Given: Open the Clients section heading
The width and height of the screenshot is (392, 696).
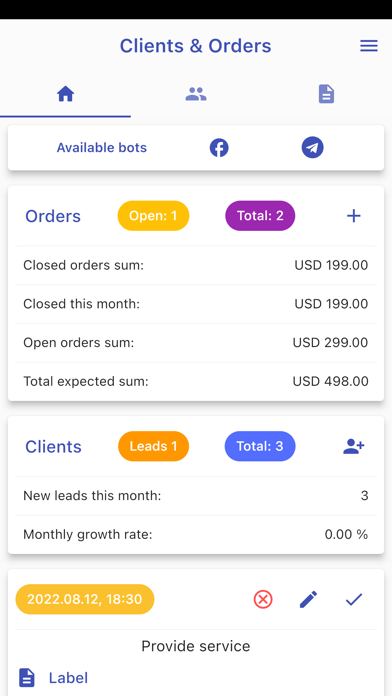Looking at the screenshot, I should (53, 447).
